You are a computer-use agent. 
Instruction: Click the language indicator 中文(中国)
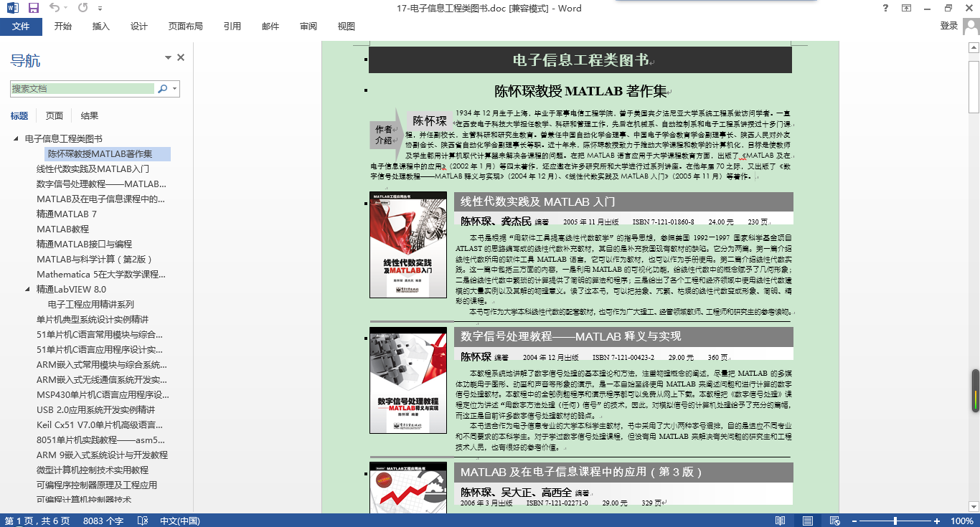[x=179, y=521]
